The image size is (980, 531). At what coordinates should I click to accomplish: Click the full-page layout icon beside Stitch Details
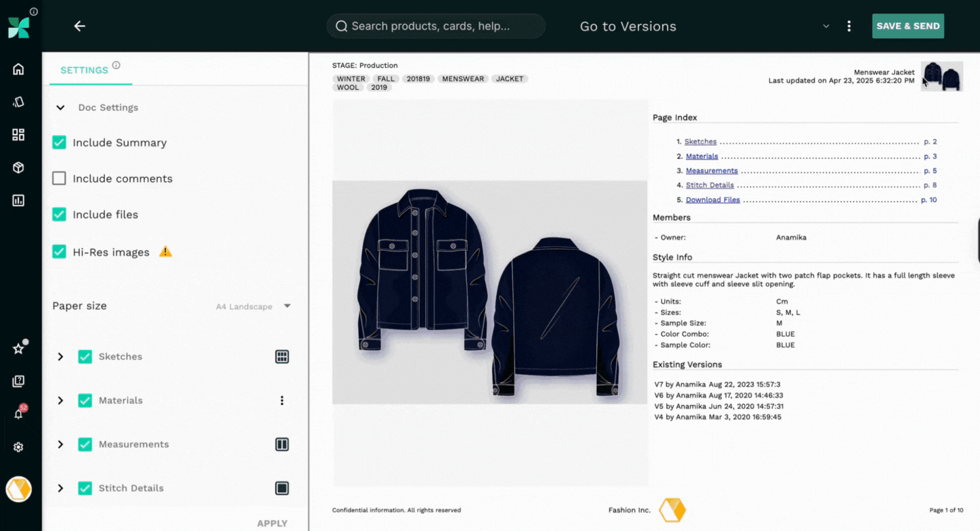pyautogui.click(x=282, y=488)
